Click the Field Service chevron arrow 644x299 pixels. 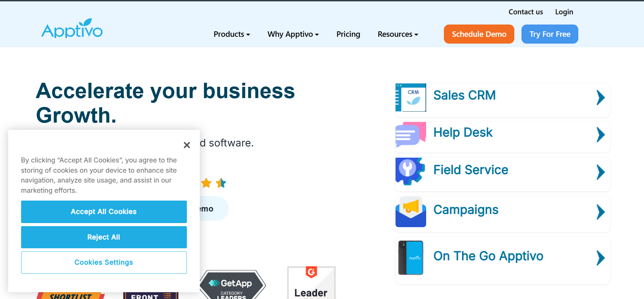click(x=601, y=172)
